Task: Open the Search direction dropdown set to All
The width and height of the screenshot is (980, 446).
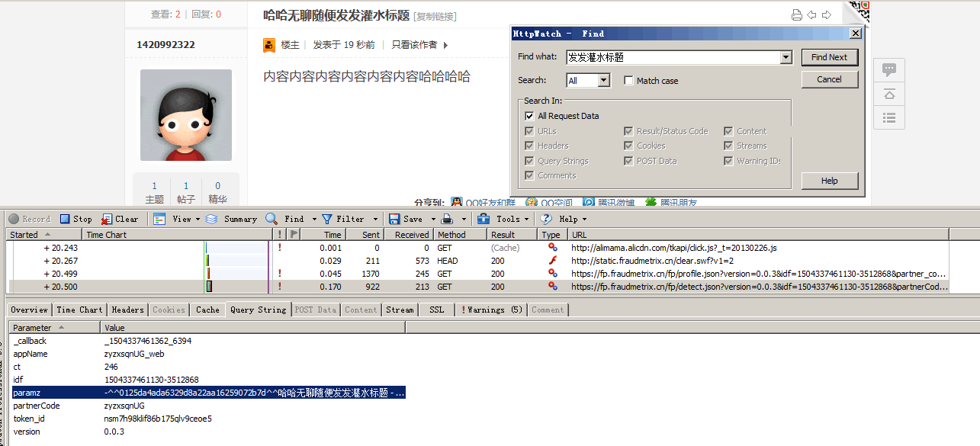Action: click(x=604, y=81)
